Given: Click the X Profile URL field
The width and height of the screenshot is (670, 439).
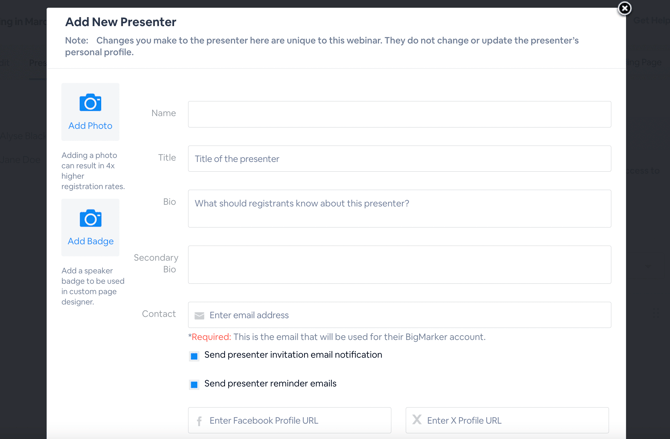Looking at the screenshot, I should coord(513,421).
